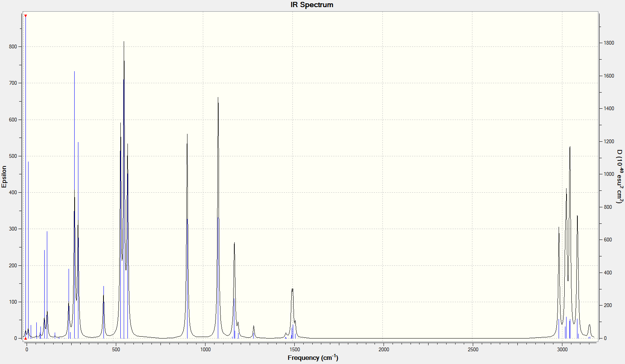625x364 pixels.
Task: Click the Epsilon axis tick label 700
Action: pos(13,83)
